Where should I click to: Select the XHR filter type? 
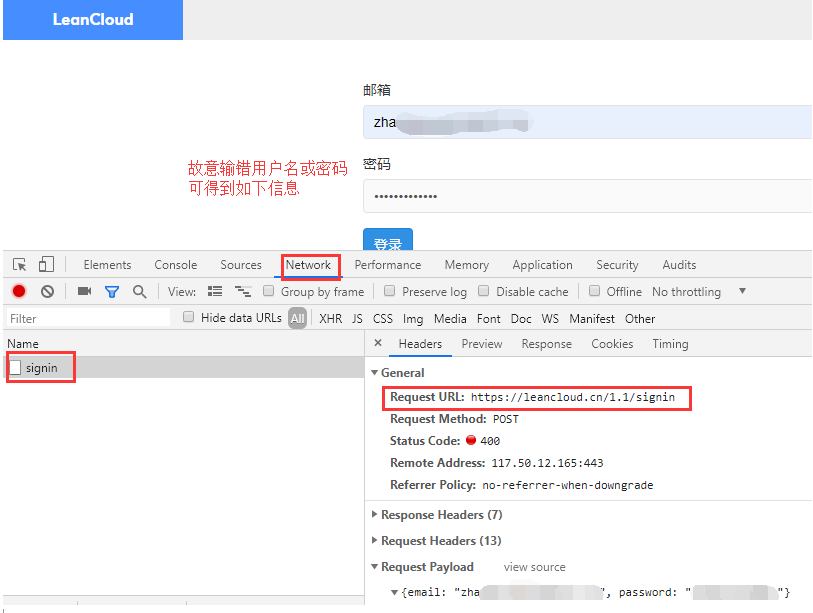click(330, 319)
